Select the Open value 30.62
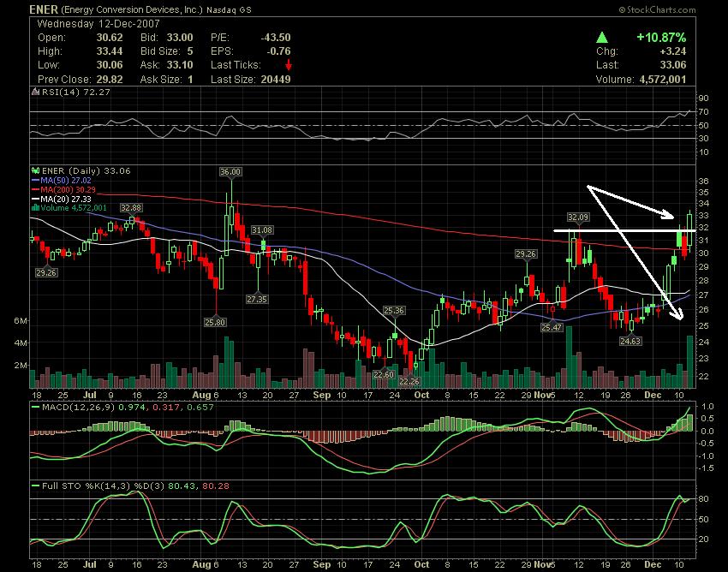This screenshot has width=728, height=572. click(110, 38)
